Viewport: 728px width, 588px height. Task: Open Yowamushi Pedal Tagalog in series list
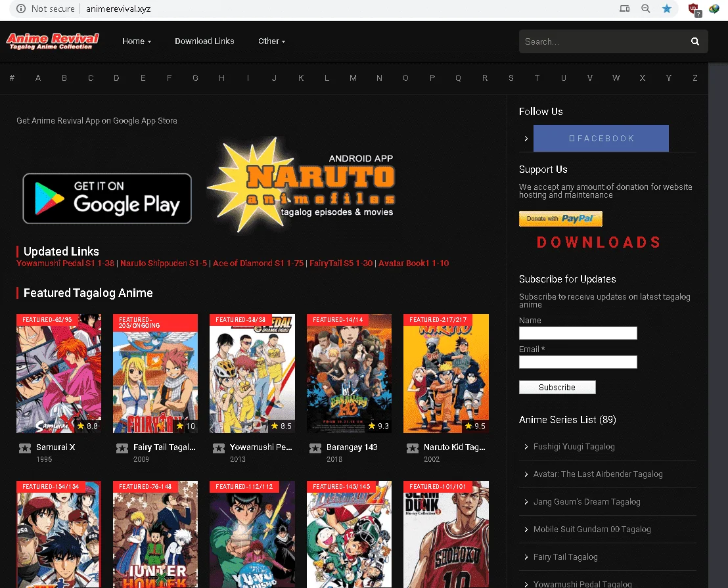click(583, 584)
